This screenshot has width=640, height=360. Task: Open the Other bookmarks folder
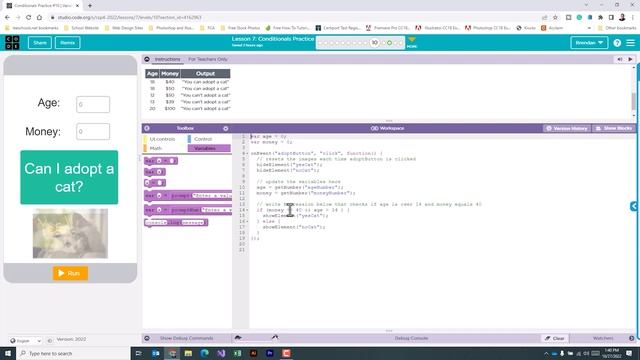click(x=616, y=28)
